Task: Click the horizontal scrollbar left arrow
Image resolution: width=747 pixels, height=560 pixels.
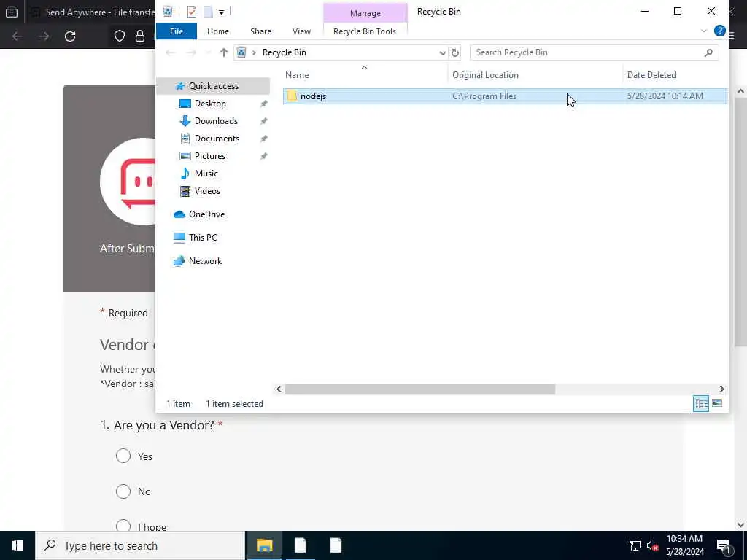Action: point(279,389)
